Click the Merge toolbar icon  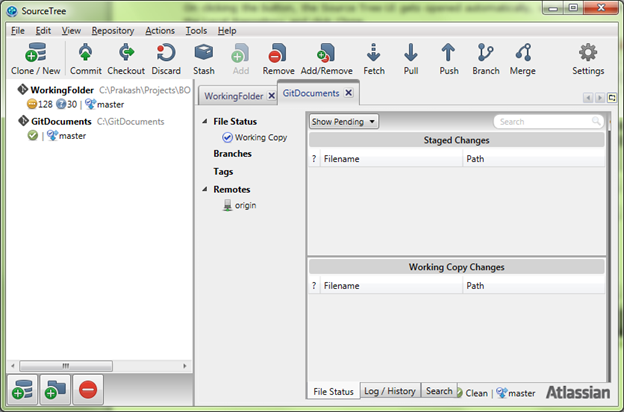coord(523,53)
